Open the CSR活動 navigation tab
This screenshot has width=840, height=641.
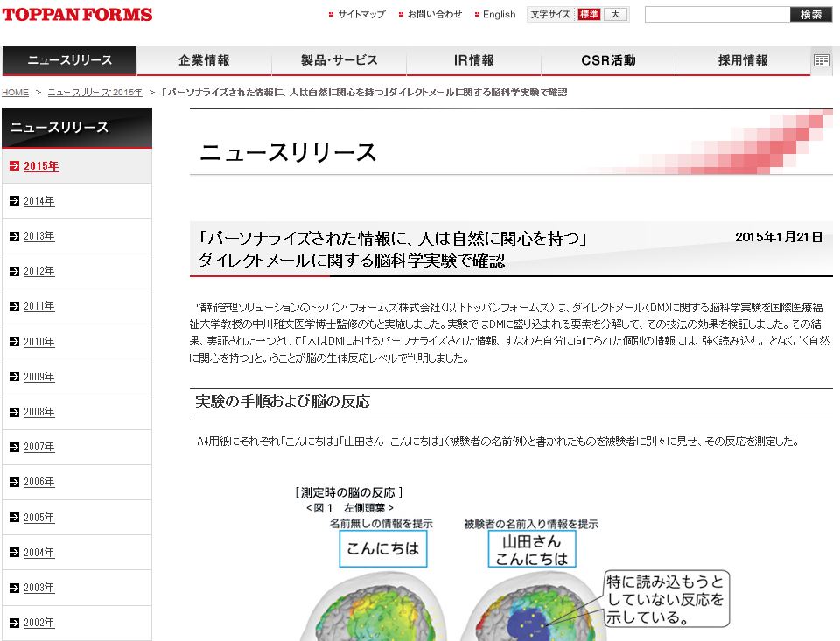click(x=609, y=60)
